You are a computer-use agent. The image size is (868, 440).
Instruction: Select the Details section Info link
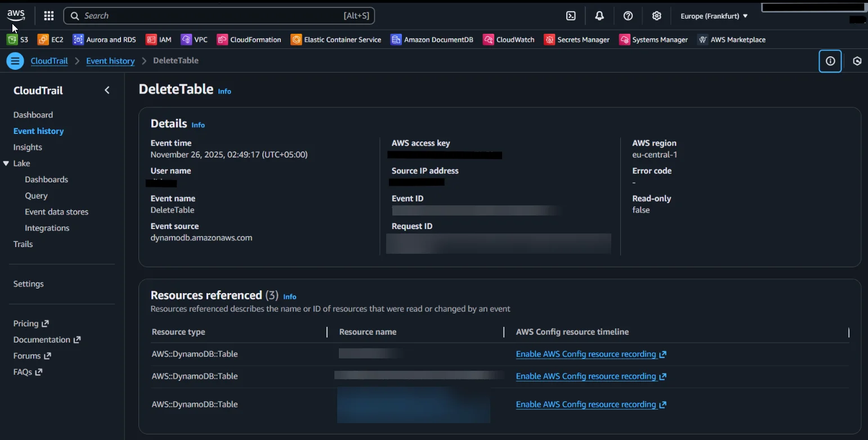pos(198,124)
